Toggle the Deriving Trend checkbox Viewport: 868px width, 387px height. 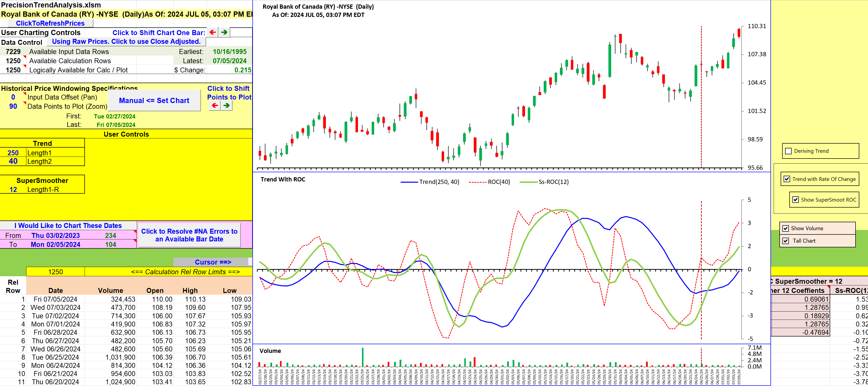pyautogui.click(x=789, y=151)
